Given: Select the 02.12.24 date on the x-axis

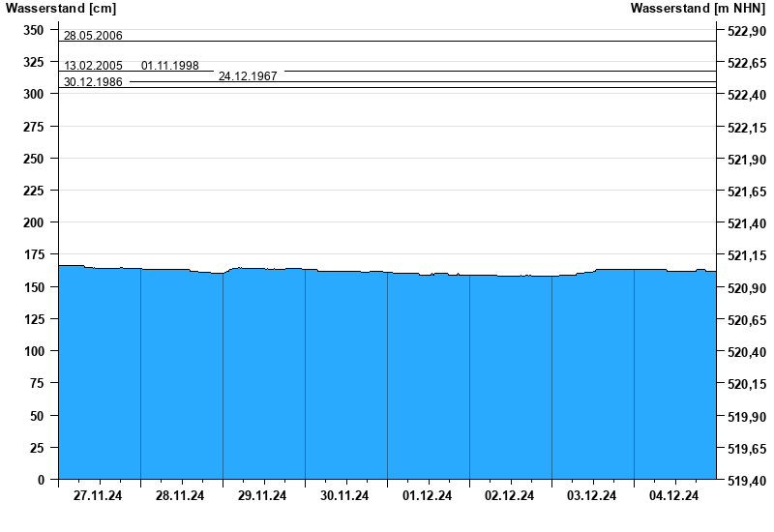Looking at the screenshot, I should [510, 496].
